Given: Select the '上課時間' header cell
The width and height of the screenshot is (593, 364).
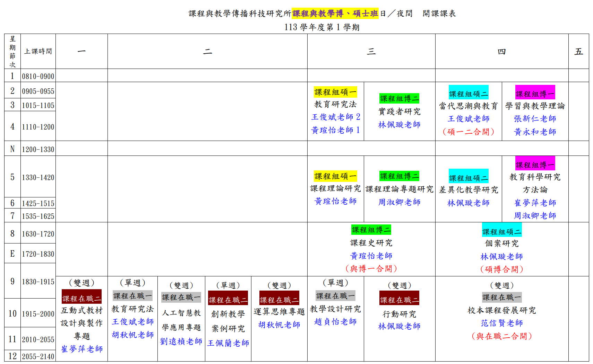Looking at the screenshot, I should [38, 51].
